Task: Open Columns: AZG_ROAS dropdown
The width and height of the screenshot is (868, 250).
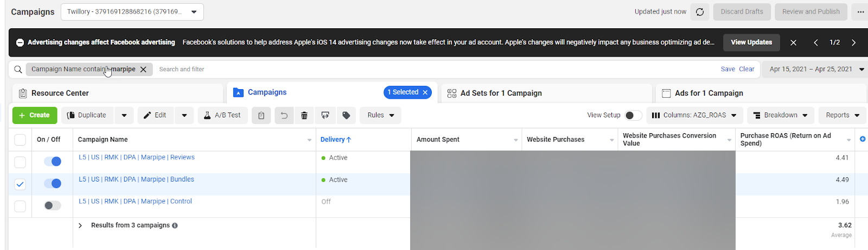Action: pyautogui.click(x=694, y=115)
